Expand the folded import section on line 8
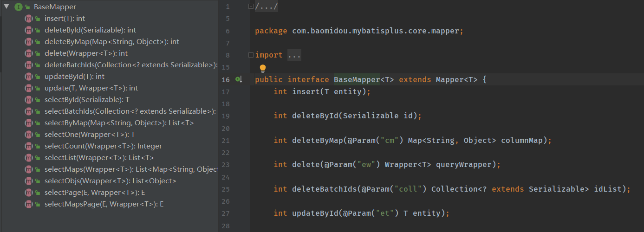This screenshot has height=232, width=644. click(x=251, y=55)
